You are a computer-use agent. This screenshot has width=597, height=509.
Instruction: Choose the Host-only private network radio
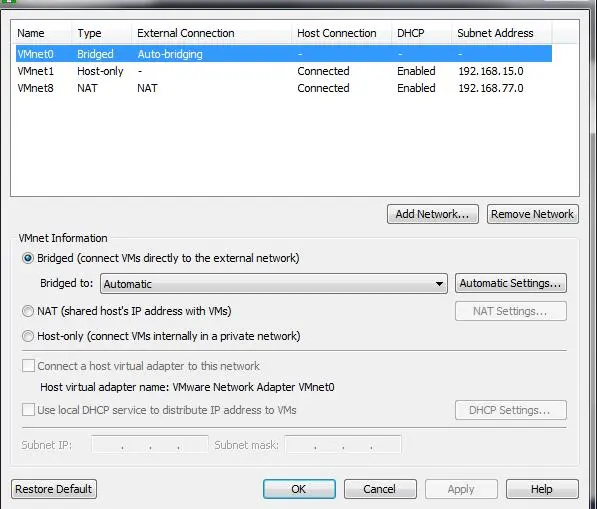pyautogui.click(x=28, y=336)
